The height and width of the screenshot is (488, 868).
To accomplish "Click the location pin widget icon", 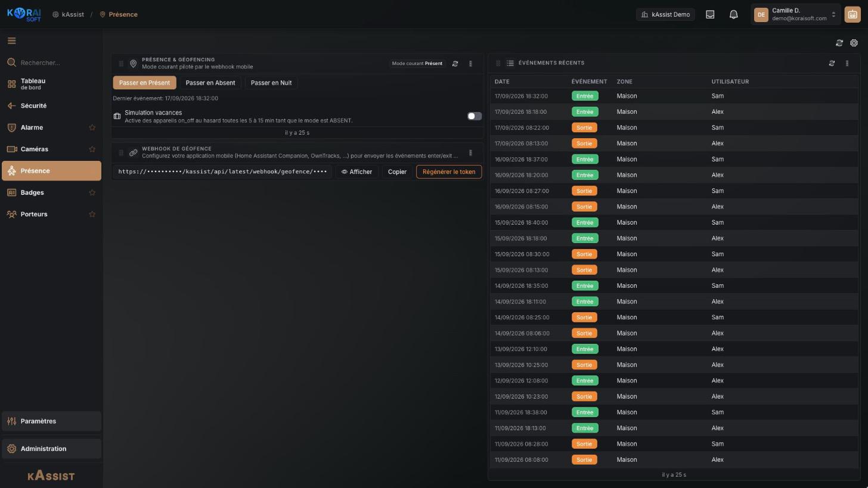I will pyautogui.click(x=134, y=64).
